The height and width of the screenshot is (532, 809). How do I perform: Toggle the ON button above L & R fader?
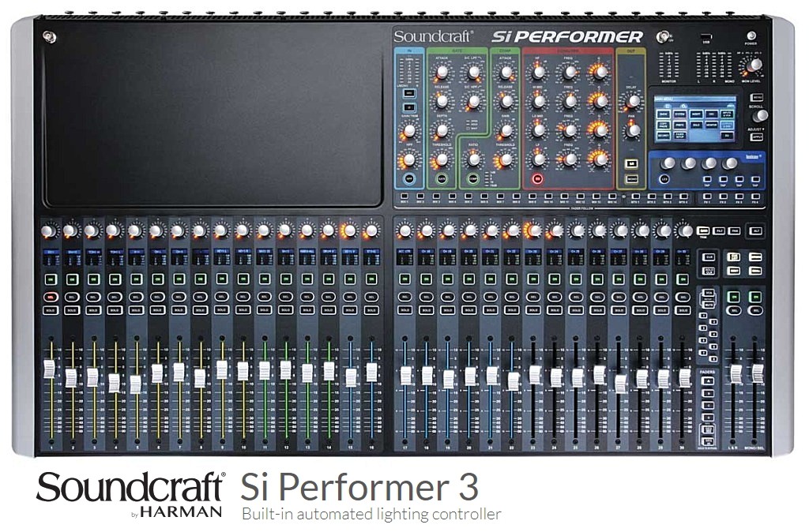[736, 296]
